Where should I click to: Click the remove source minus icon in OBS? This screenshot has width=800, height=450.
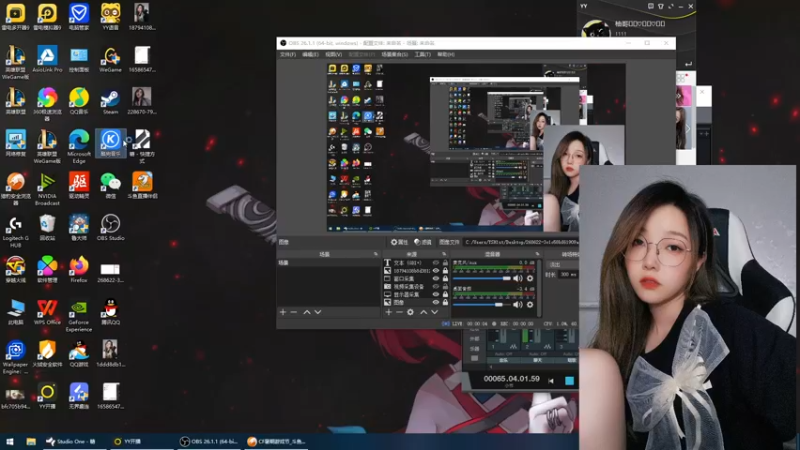click(x=399, y=312)
